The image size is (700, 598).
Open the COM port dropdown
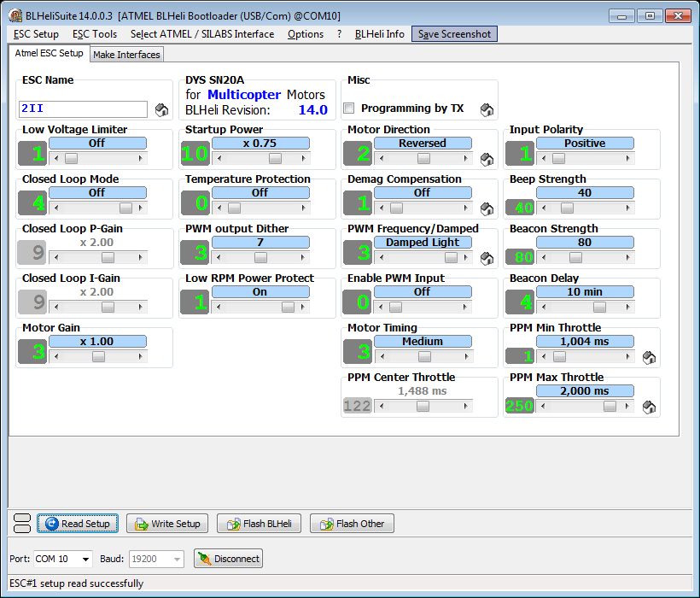(x=85, y=560)
